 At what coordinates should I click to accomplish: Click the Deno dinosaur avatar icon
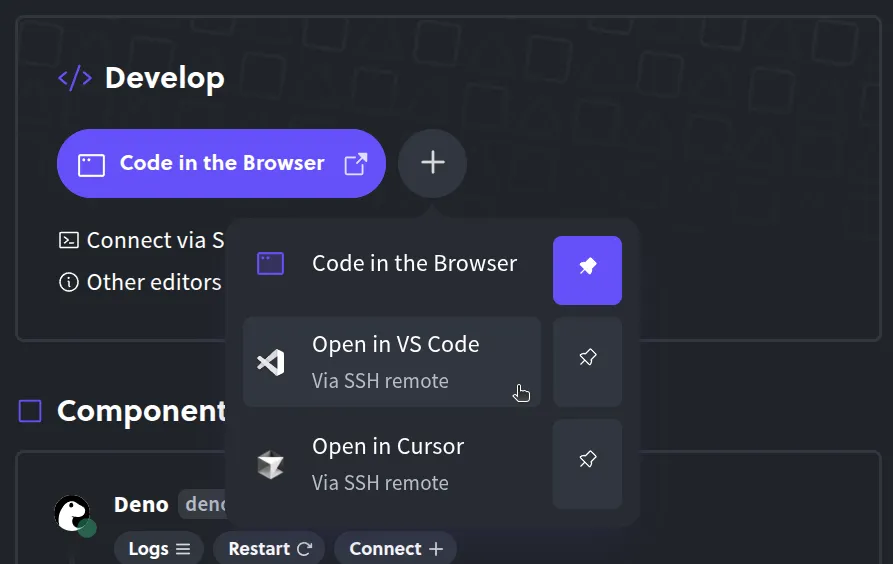72,513
